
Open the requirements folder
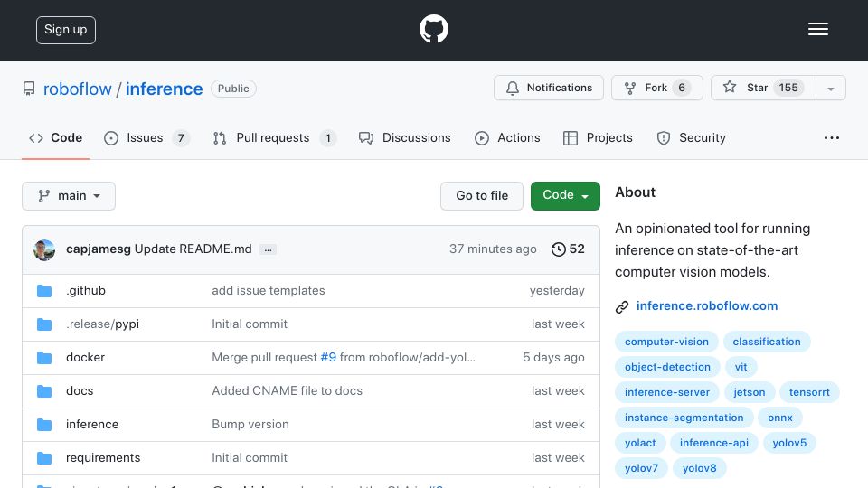point(103,457)
